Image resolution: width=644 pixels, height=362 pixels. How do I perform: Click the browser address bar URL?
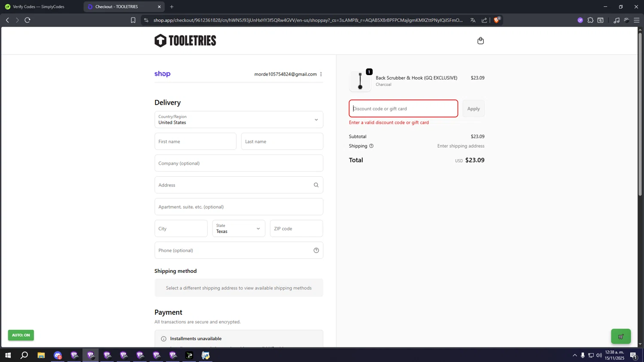(x=308, y=20)
